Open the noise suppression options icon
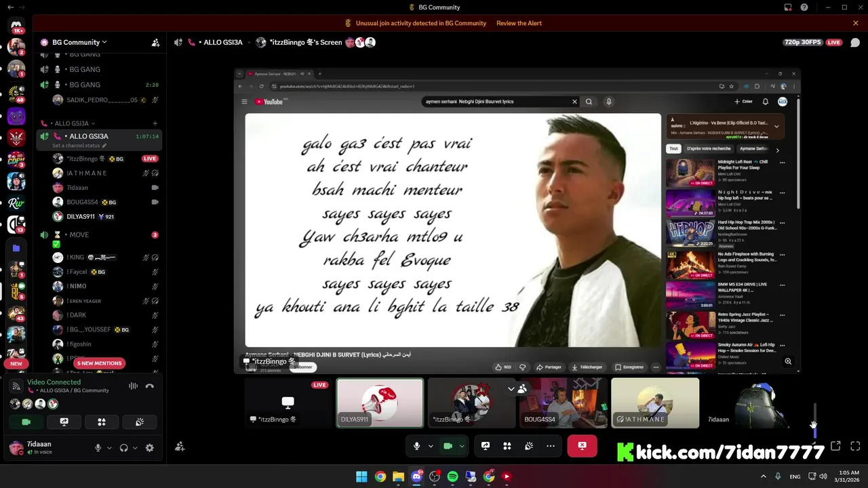This screenshot has height=488, width=868. 133,386
